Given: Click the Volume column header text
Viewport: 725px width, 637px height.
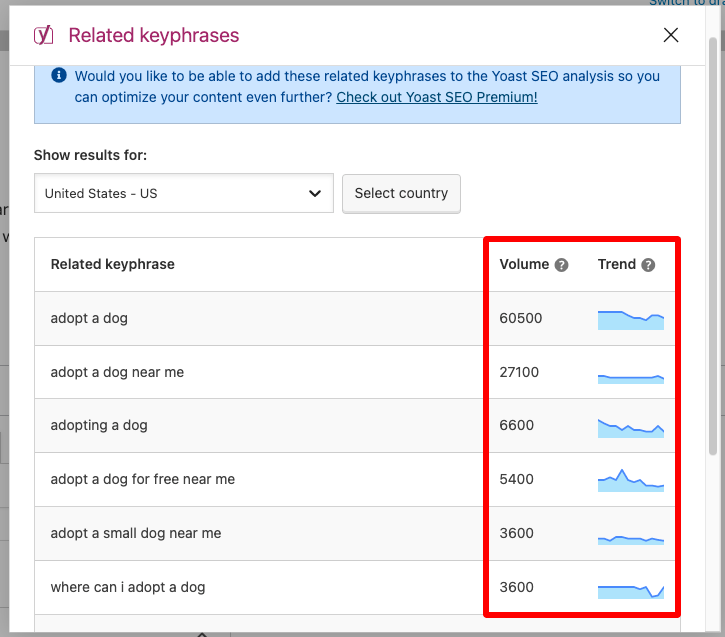Looking at the screenshot, I should tap(524, 264).
